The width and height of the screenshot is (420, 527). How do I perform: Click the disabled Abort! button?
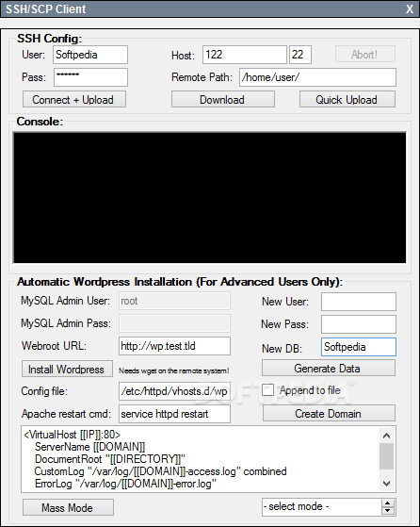point(365,54)
